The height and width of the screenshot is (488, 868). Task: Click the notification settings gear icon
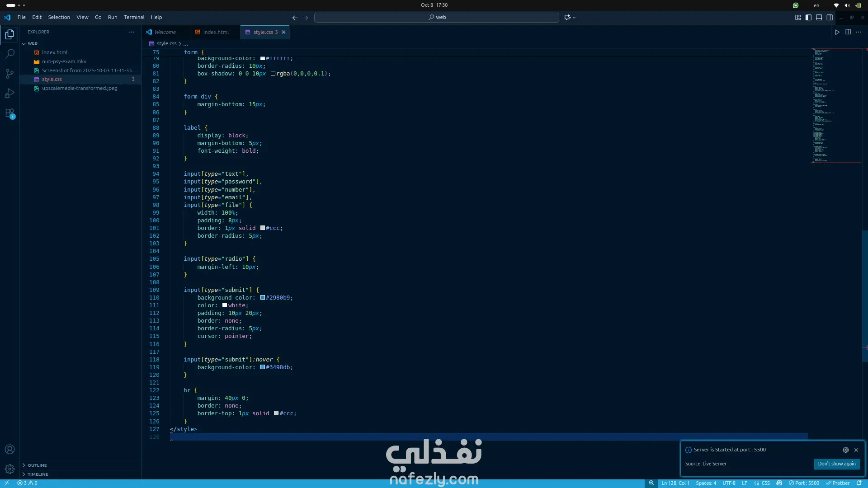[x=845, y=450]
